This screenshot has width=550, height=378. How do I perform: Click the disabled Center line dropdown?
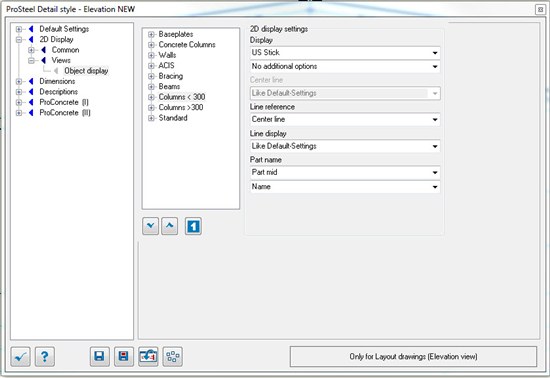point(345,93)
